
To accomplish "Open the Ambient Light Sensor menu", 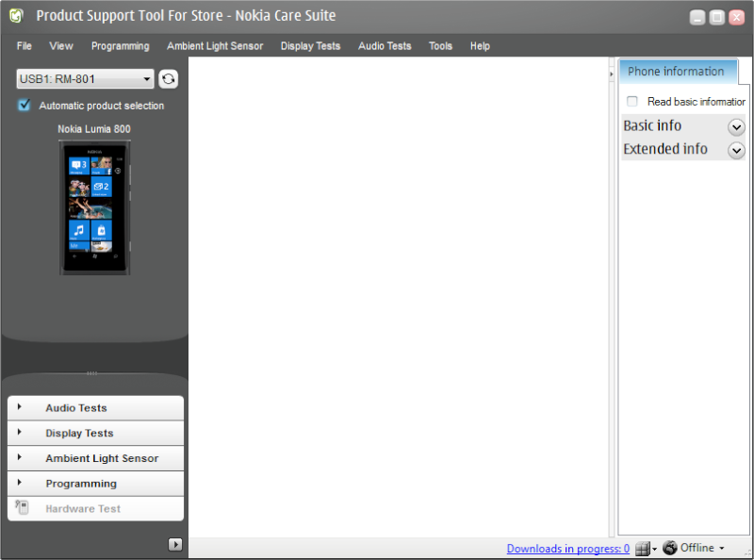I will 215,46.
